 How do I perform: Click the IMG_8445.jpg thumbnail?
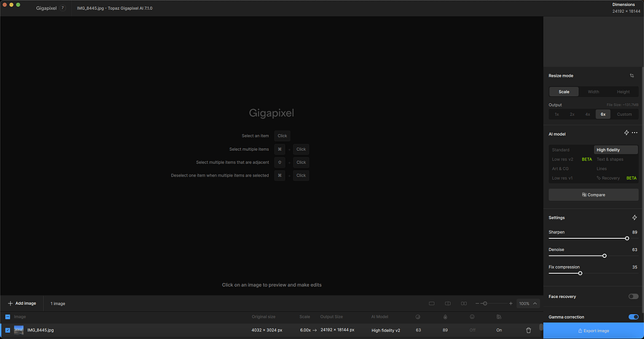(19, 330)
